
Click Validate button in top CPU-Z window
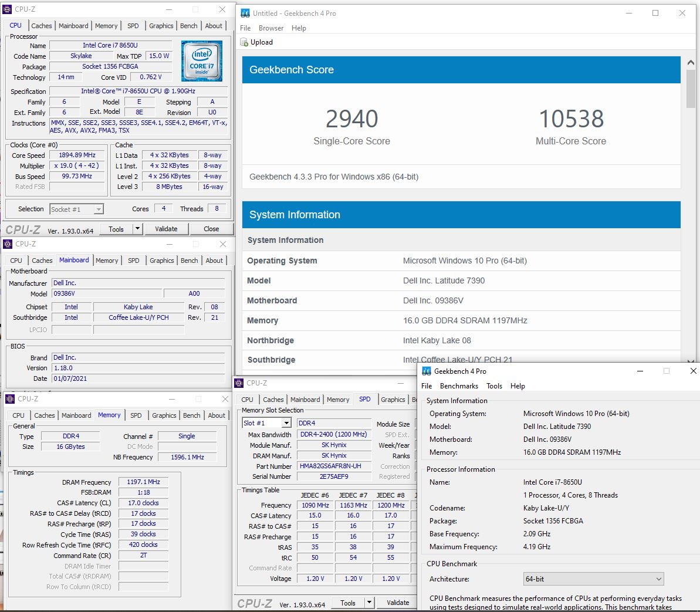pos(166,229)
